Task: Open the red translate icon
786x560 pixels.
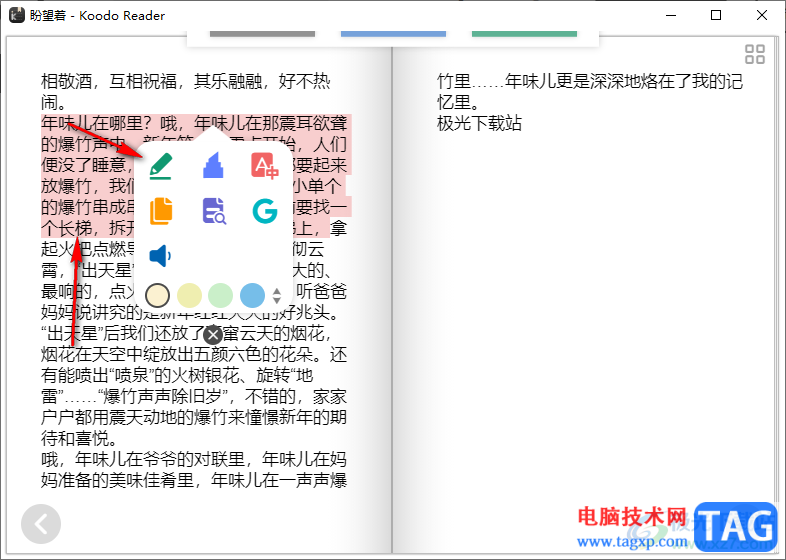Action: 265,166
